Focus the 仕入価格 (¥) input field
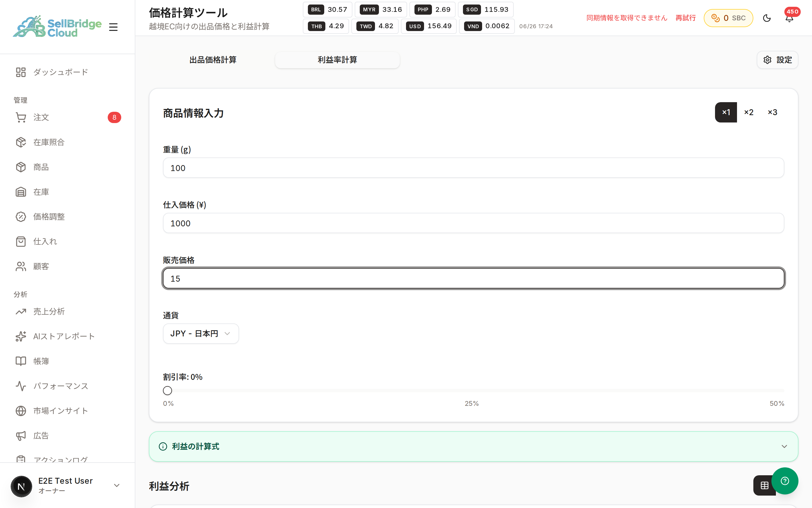 point(473,223)
